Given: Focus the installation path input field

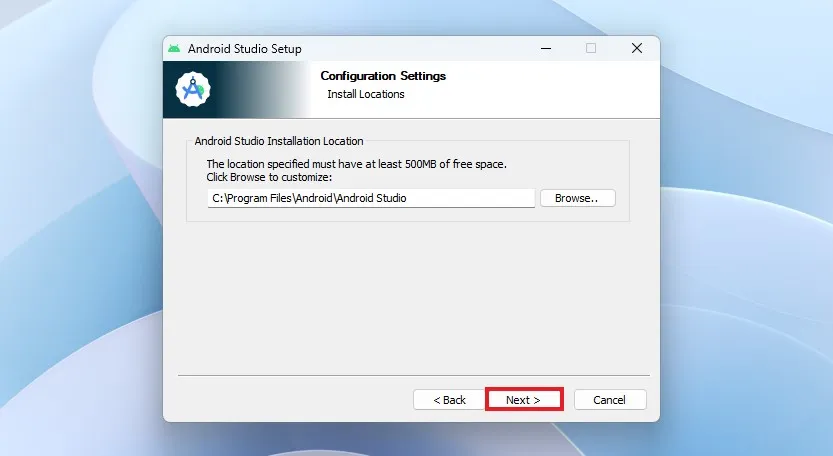Looking at the screenshot, I should click(x=371, y=198).
